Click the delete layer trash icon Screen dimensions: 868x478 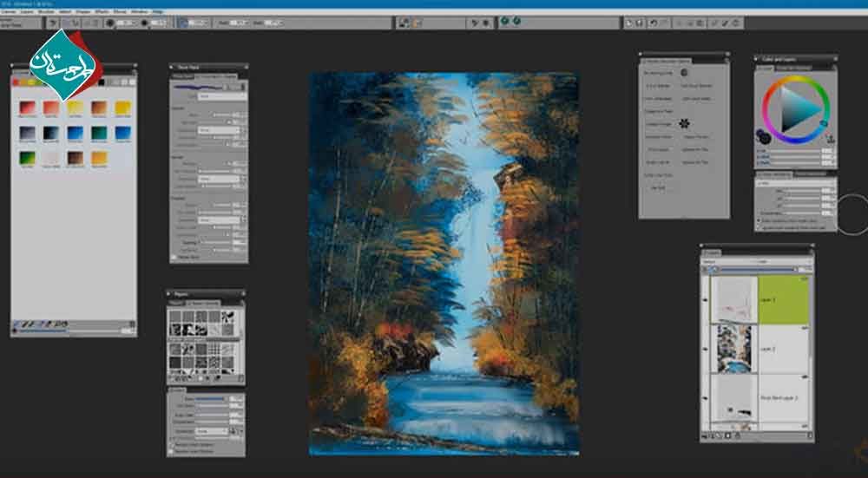pyautogui.click(x=809, y=436)
